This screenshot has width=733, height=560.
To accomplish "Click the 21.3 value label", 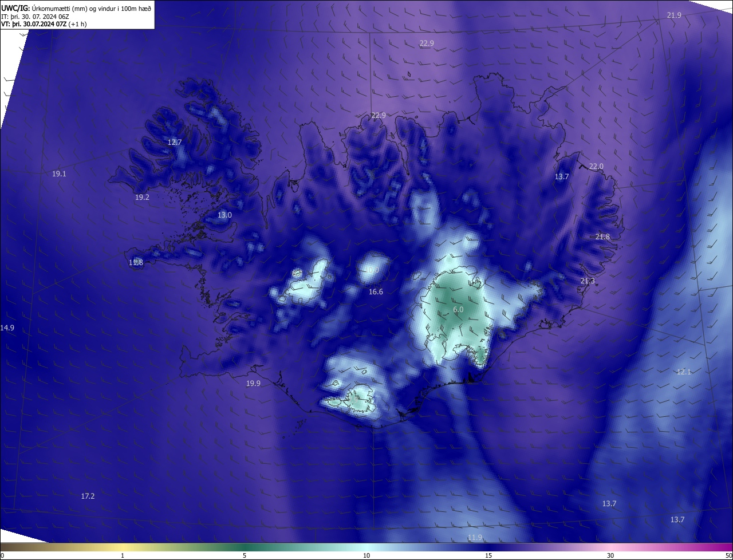I will coord(588,281).
